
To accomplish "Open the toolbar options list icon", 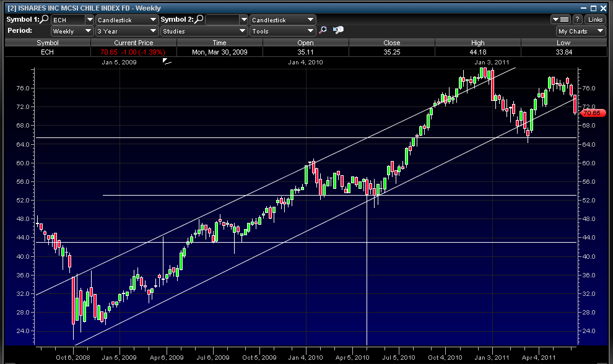I will [x=560, y=20].
